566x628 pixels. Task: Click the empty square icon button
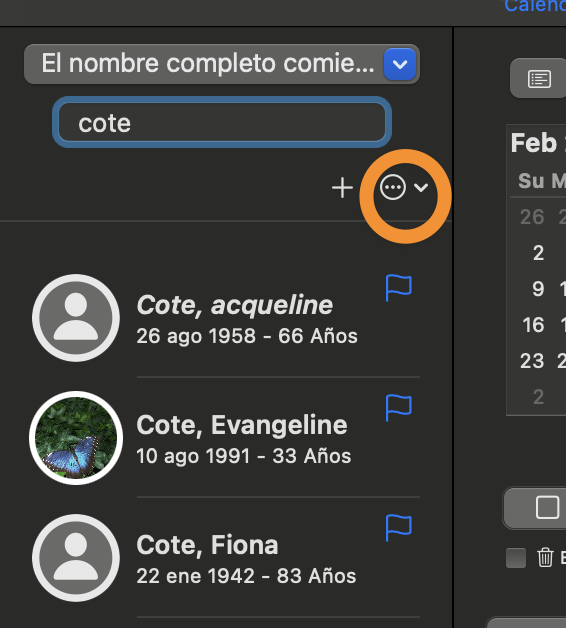(547, 507)
